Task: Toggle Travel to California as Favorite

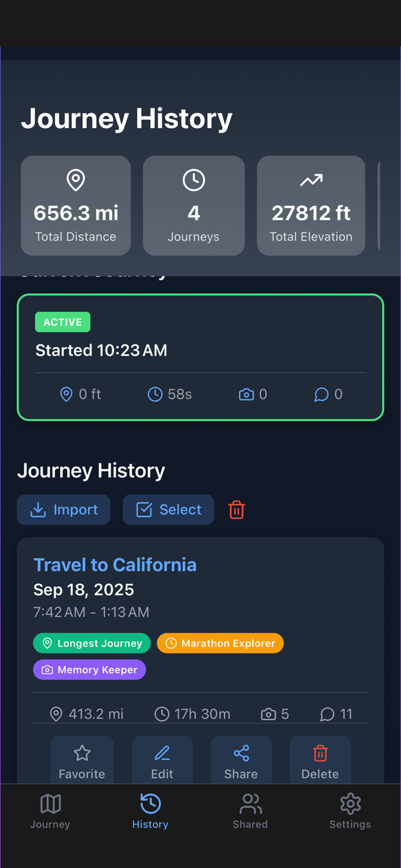Action: point(82,759)
